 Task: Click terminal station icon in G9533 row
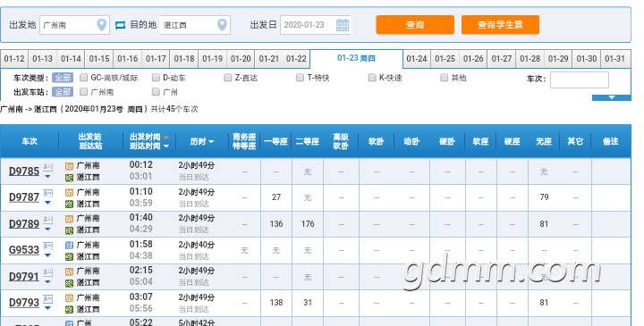pos(70,256)
